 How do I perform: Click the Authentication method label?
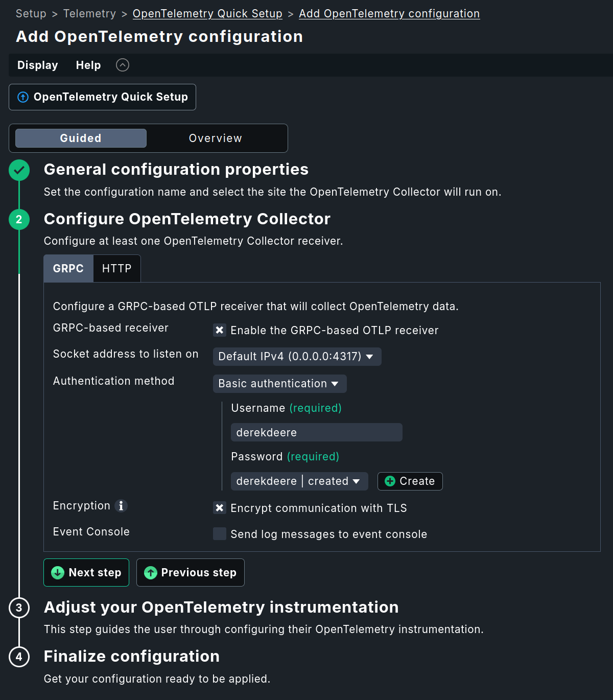114,381
